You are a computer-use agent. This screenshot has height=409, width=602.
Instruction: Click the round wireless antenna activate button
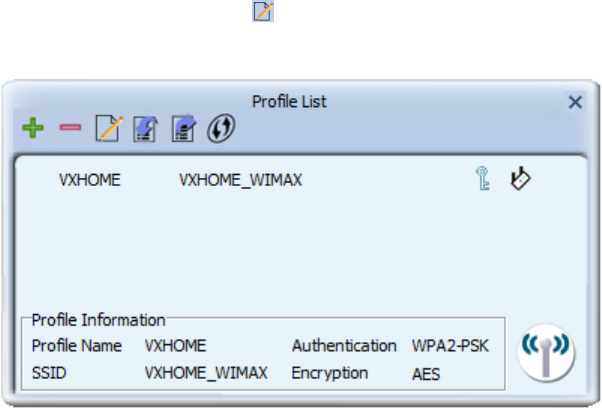[546, 353]
